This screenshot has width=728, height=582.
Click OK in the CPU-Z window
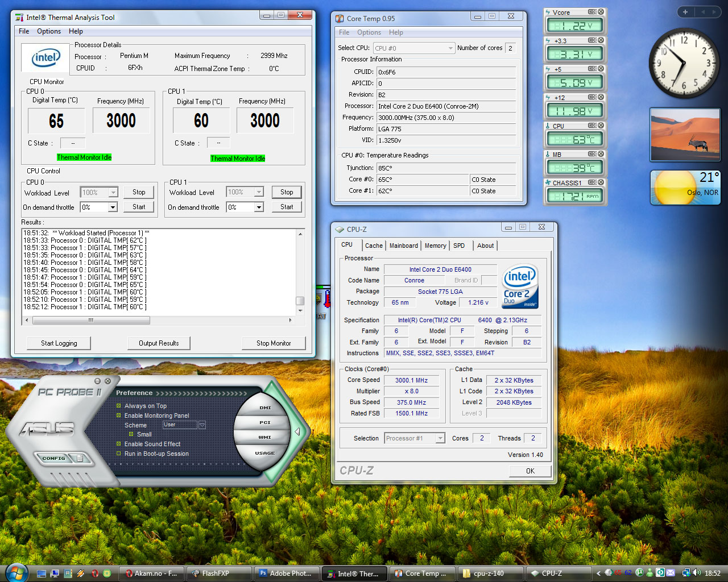pyautogui.click(x=530, y=471)
